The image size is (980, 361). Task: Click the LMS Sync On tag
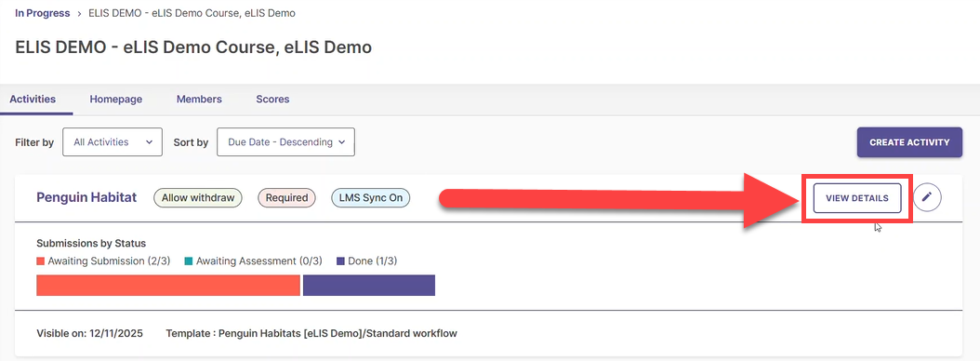point(371,197)
